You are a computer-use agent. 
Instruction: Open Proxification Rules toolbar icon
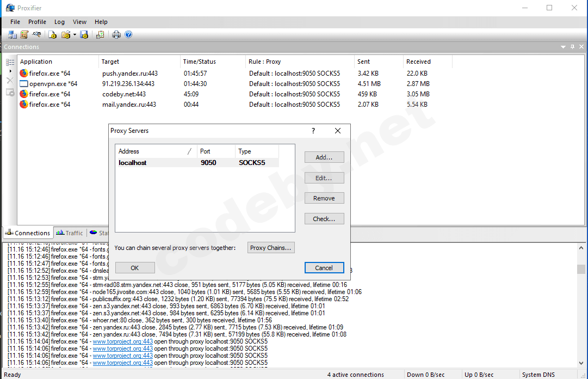point(24,34)
